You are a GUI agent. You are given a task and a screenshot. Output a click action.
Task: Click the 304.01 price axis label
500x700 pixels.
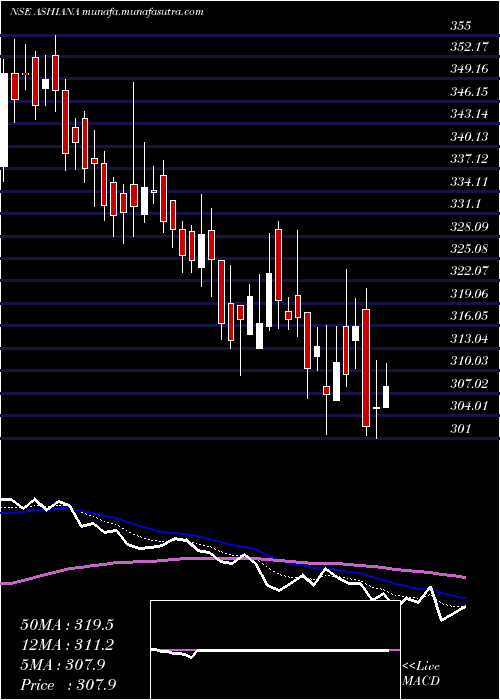469,406
